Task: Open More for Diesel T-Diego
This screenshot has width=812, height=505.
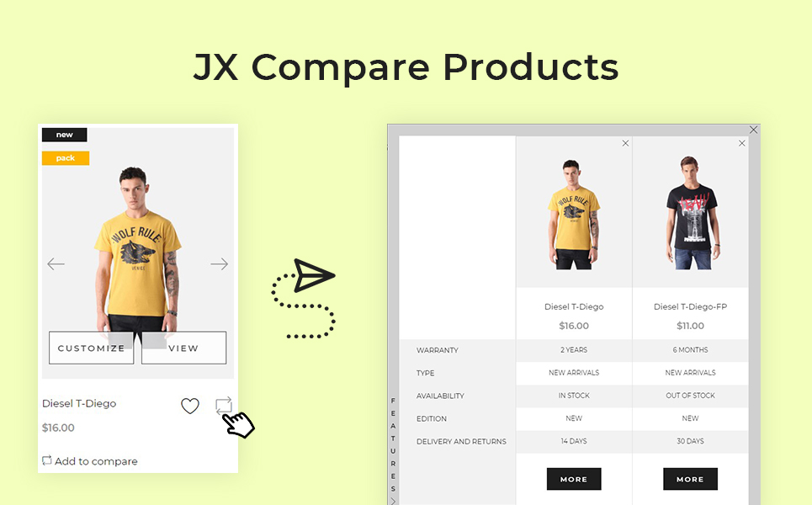Action: pos(574,479)
